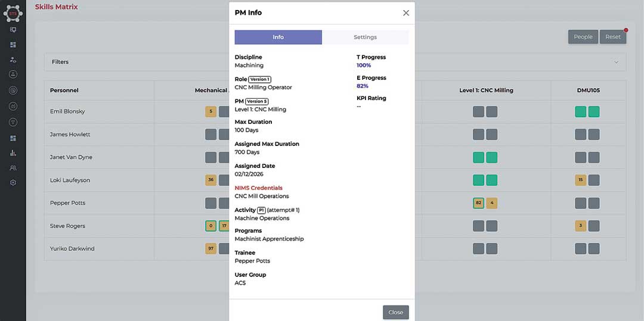This screenshot has width=644, height=321.
Task: Open the people group sidebar icon
Action: pyautogui.click(x=13, y=168)
